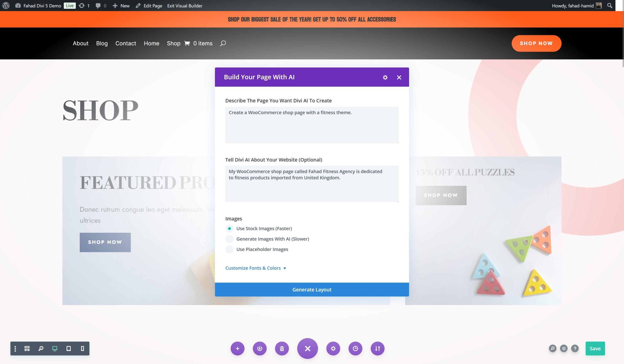Image resolution: width=624 pixels, height=364 pixels.
Task: Expand Customize Fonts & Colors section
Action: [x=255, y=268]
